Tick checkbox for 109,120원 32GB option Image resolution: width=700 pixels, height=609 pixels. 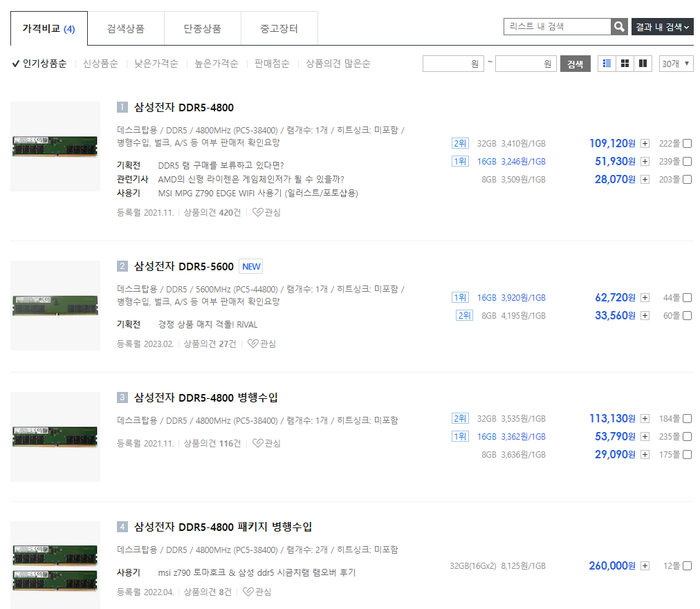pos(688,143)
